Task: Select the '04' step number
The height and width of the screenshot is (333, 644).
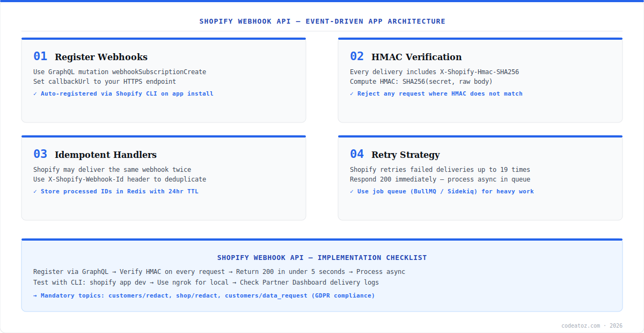Action: coord(357,154)
